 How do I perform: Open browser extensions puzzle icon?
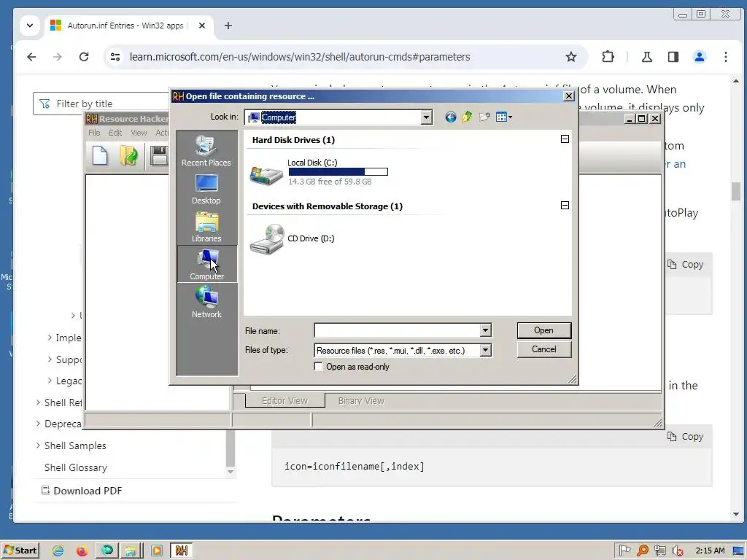[x=608, y=57]
